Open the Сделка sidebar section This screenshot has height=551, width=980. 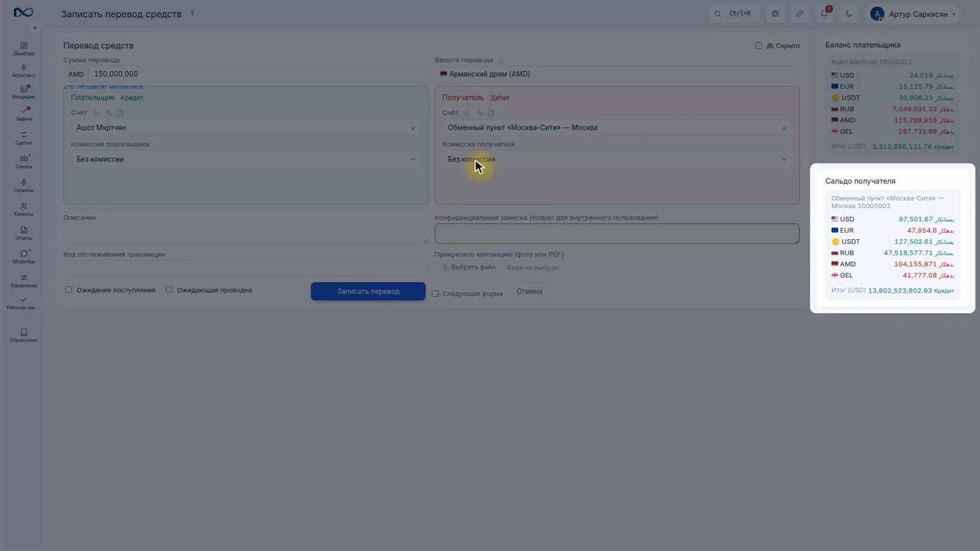click(23, 138)
